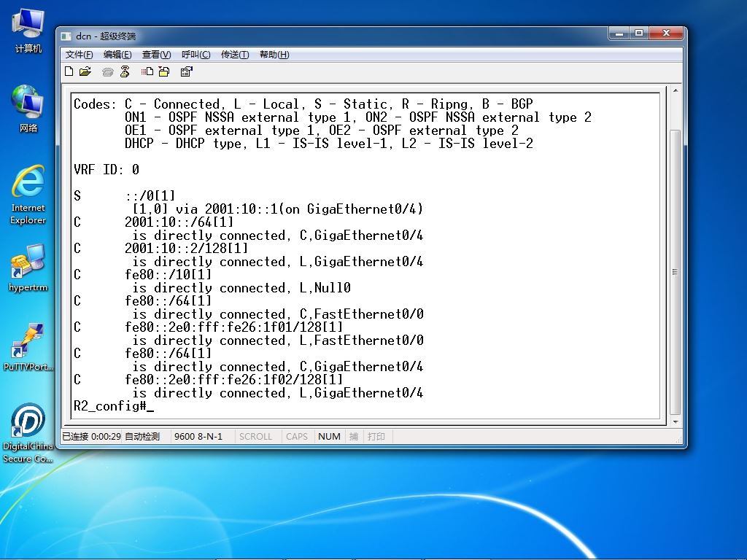Click the L,FastEthernet0/0 connected line
Image resolution: width=747 pixels, height=560 pixels.
278,341
